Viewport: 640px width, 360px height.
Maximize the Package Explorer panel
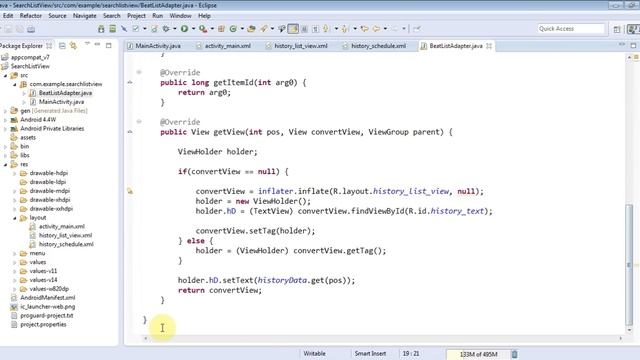point(109,45)
